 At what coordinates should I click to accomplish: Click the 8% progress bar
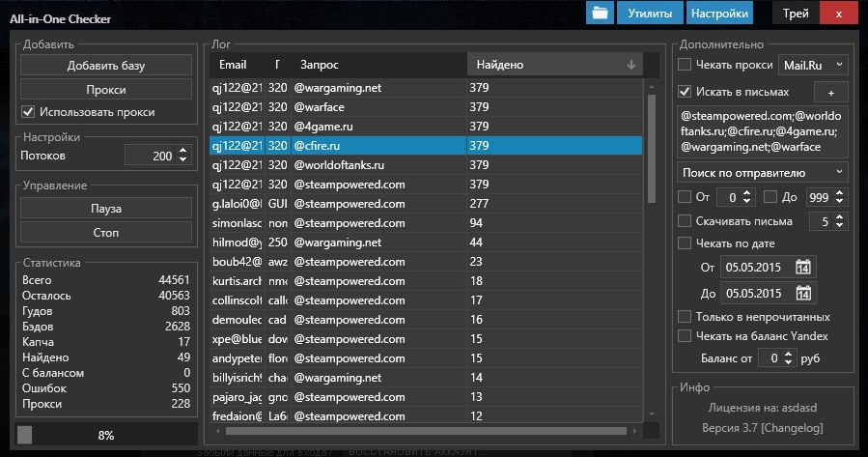[x=106, y=435]
